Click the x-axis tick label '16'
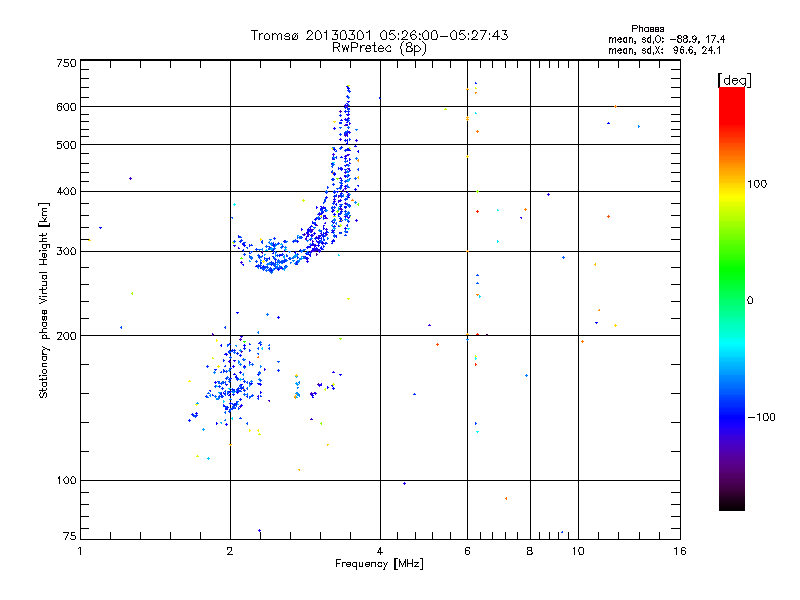Screen dimensions: 800x600 [680, 551]
